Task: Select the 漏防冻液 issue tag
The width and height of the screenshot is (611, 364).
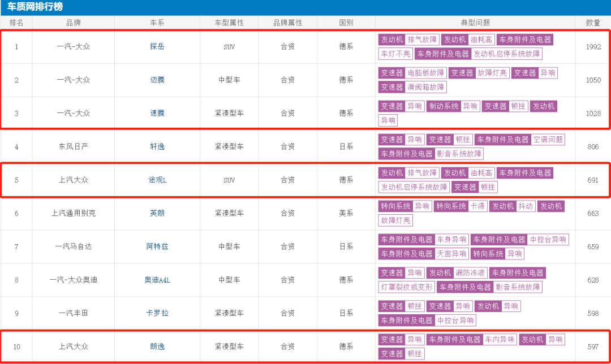Action: point(470,273)
